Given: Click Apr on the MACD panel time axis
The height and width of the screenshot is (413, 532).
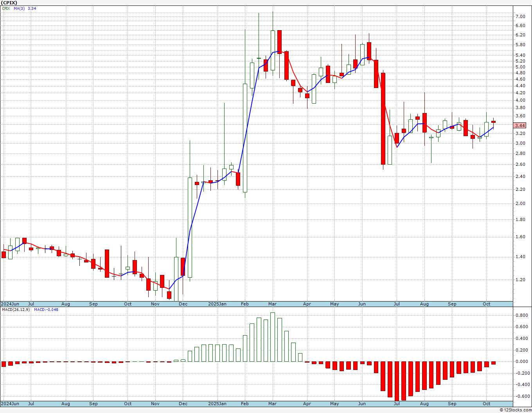Looking at the screenshot, I should click(x=307, y=404).
